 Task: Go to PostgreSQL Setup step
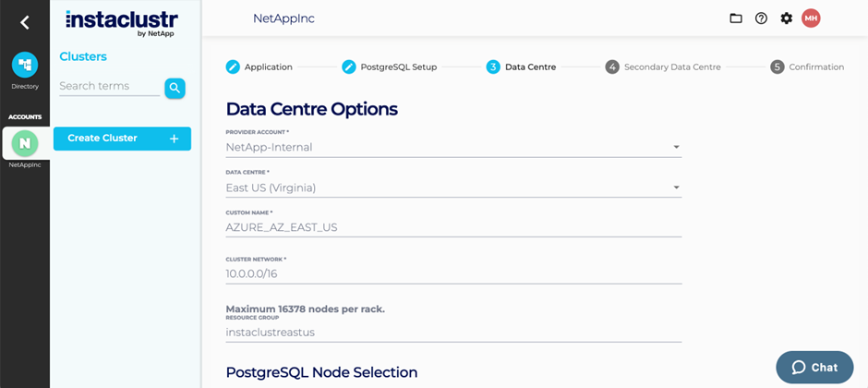(x=390, y=67)
